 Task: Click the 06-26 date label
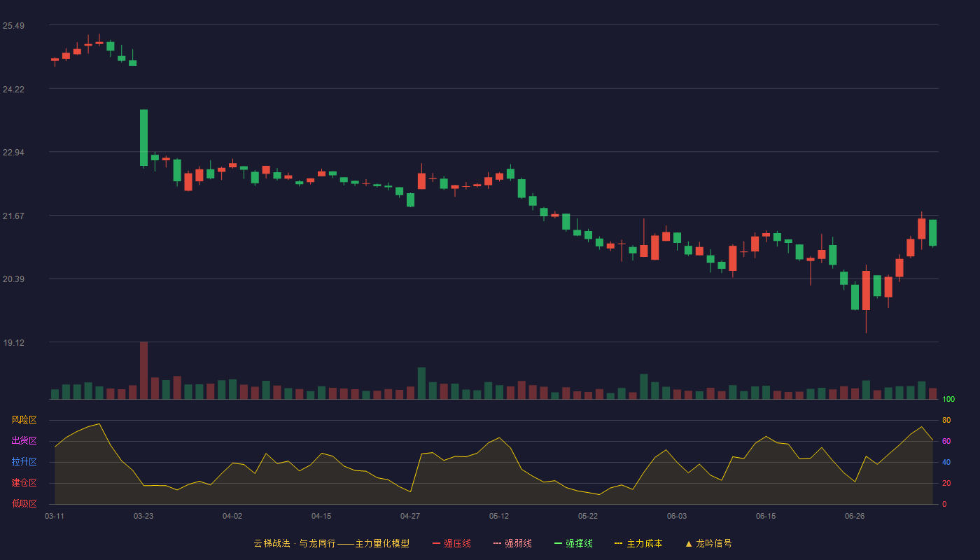coord(855,516)
